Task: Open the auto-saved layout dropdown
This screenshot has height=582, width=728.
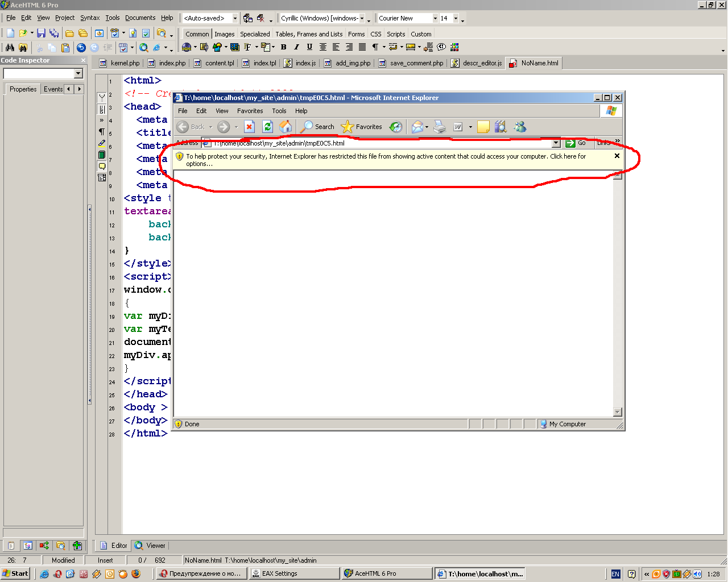Action: click(235, 18)
